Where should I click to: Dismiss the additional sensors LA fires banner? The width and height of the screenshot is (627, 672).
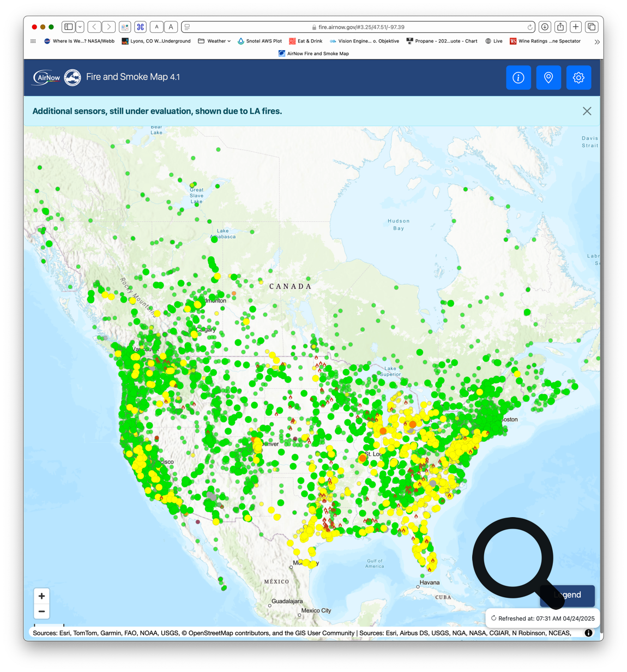tap(587, 111)
